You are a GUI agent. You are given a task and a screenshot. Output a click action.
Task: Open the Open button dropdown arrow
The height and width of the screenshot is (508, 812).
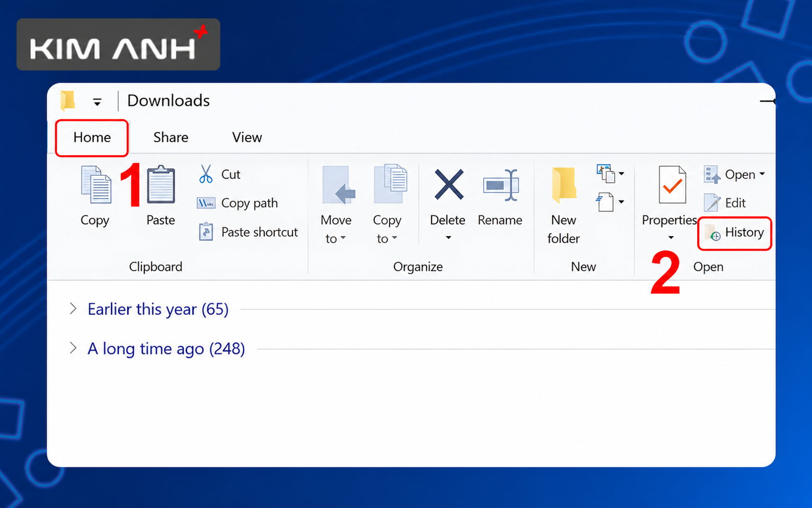[762, 174]
